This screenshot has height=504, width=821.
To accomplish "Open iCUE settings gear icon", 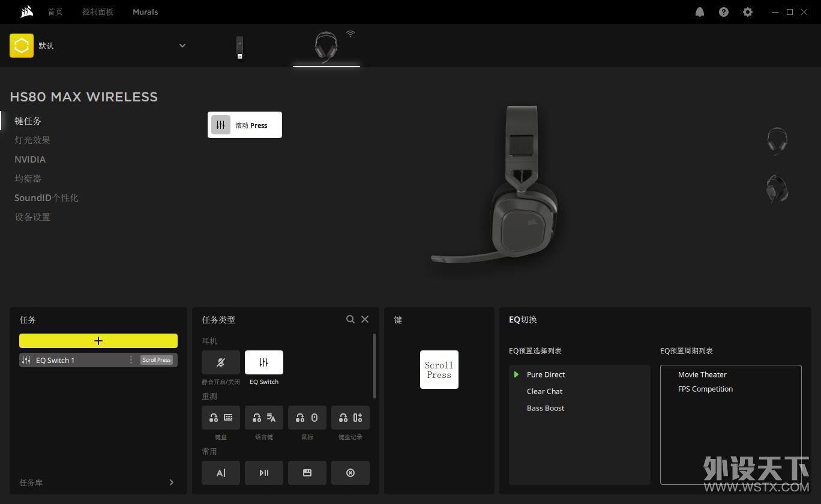I will click(x=748, y=12).
